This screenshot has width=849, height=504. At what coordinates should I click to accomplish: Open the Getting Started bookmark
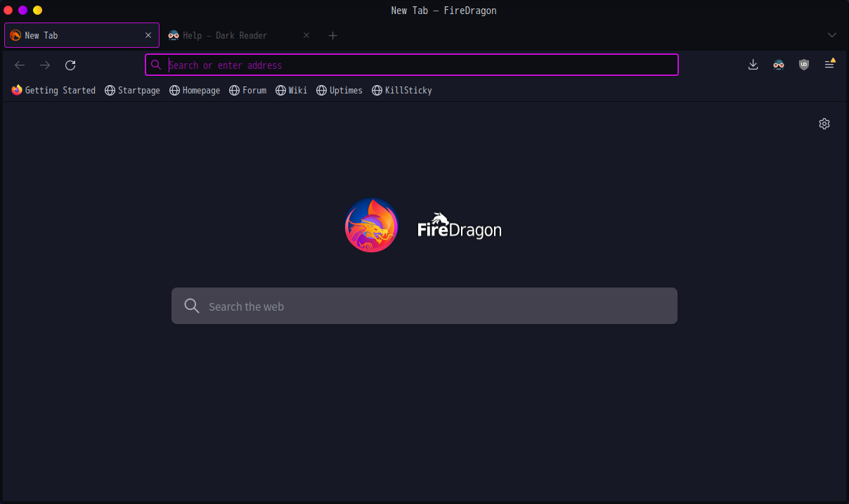(x=53, y=90)
